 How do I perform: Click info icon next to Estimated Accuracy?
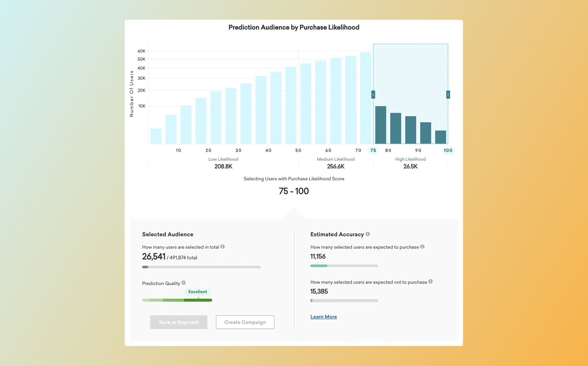pos(368,234)
